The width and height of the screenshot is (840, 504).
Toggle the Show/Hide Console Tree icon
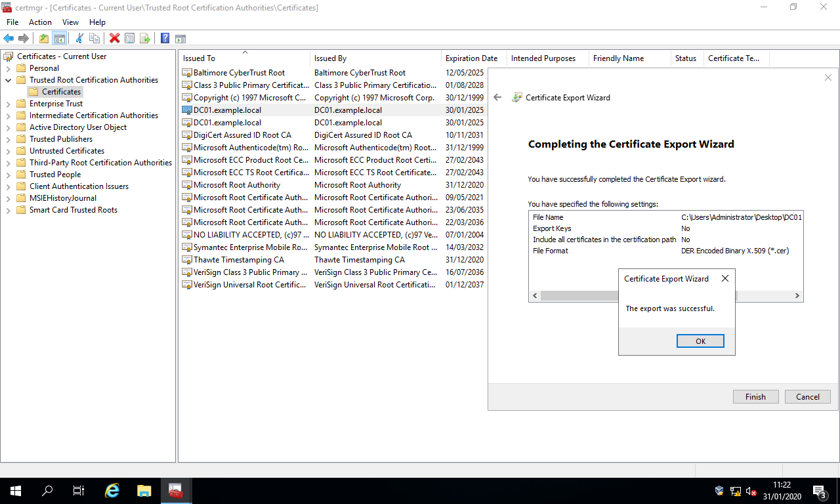pos(60,37)
